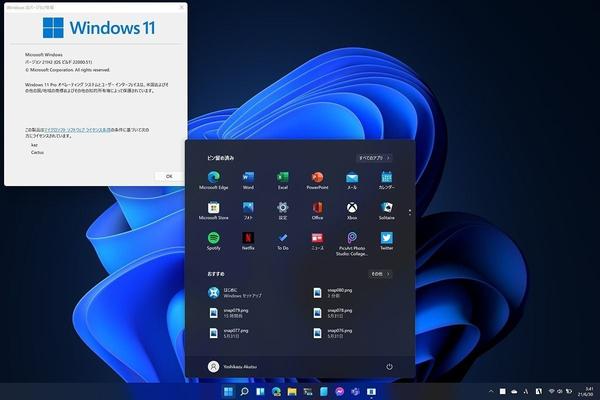
Task: Click the battery icon in system tray
Action: 569,391
